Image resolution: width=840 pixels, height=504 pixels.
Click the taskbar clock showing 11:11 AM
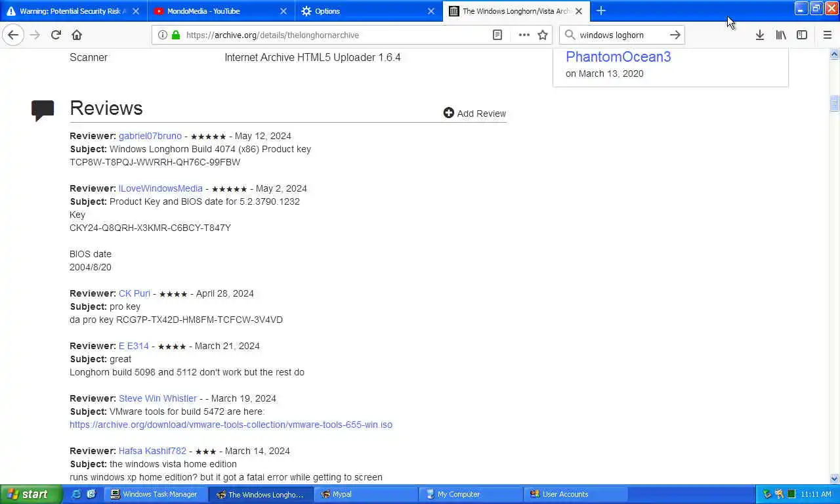(x=816, y=494)
